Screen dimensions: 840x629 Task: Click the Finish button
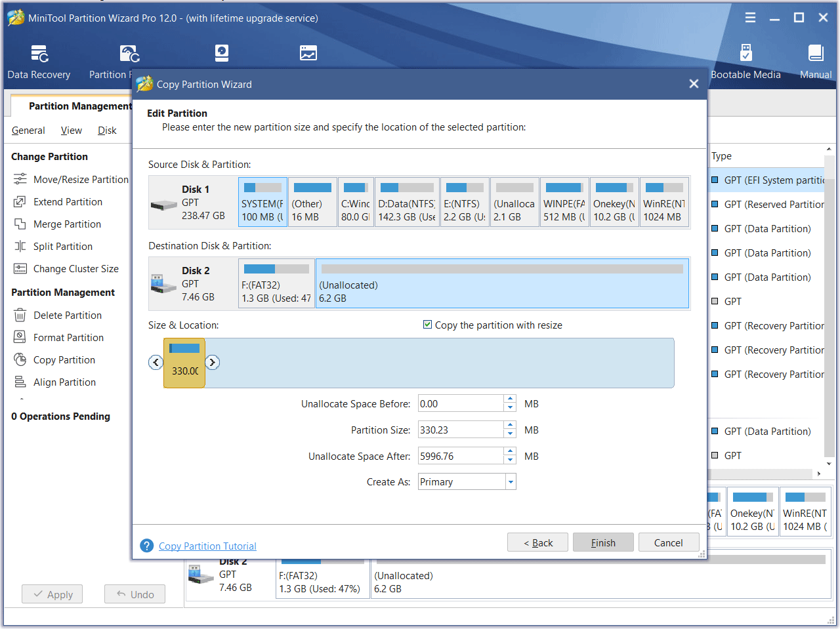(603, 542)
